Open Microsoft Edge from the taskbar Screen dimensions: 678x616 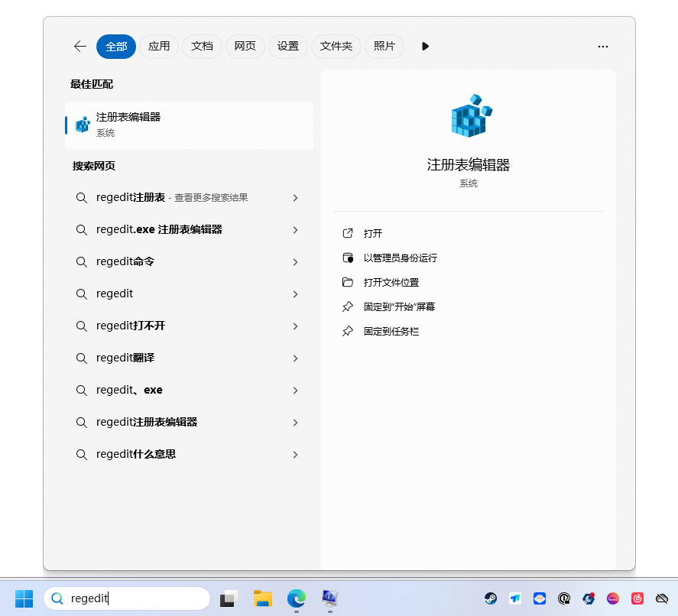[x=297, y=598]
